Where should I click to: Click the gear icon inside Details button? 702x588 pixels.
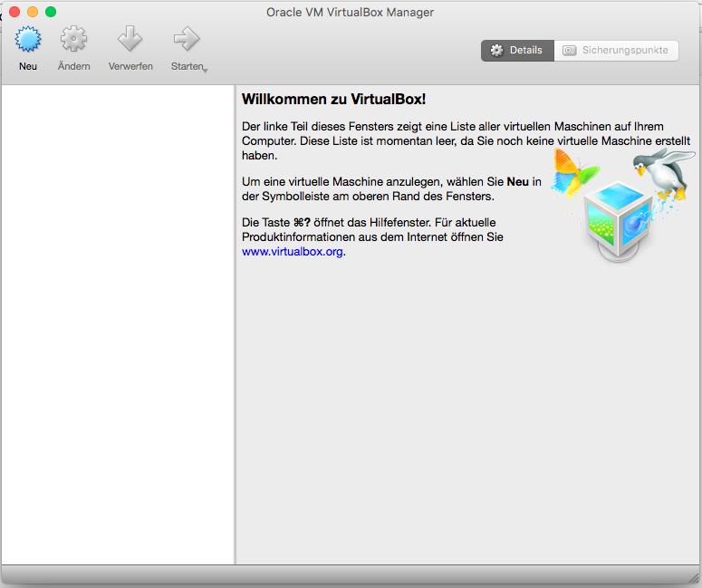coord(496,51)
